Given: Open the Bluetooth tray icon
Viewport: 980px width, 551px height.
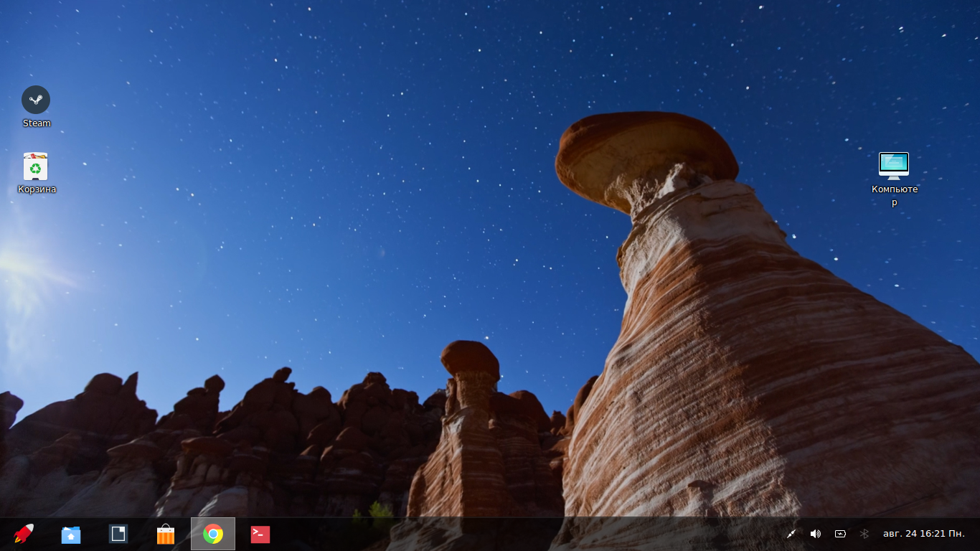Looking at the screenshot, I should point(864,534).
